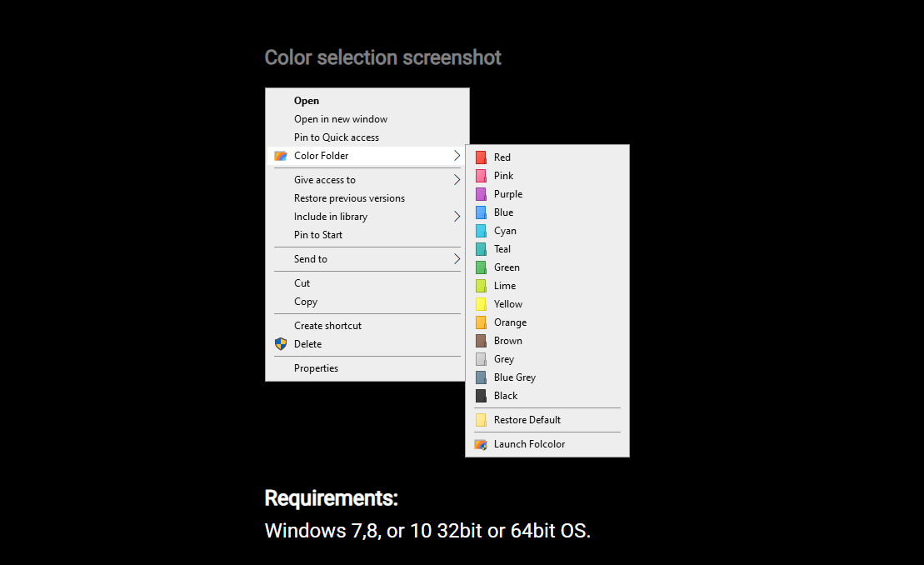Select the Restore Default folder icon
This screenshot has width=924, height=565.
pyautogui.click(x=481, y=419)
